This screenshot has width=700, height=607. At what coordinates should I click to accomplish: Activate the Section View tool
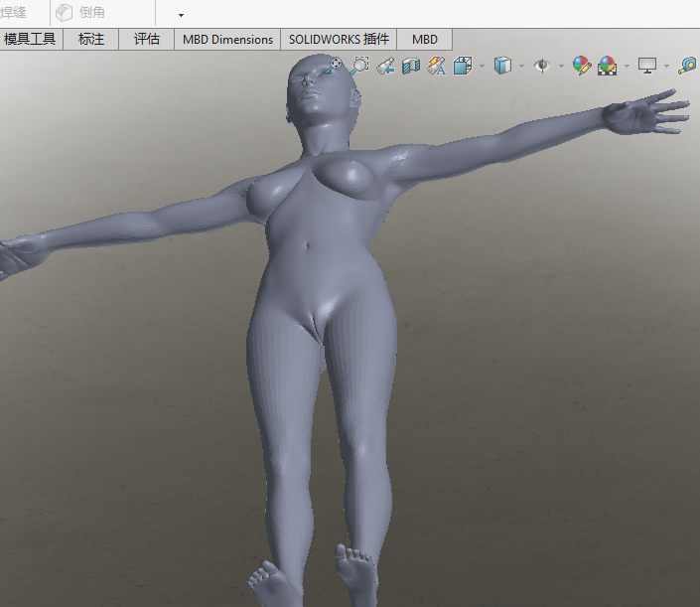[411, 66]
